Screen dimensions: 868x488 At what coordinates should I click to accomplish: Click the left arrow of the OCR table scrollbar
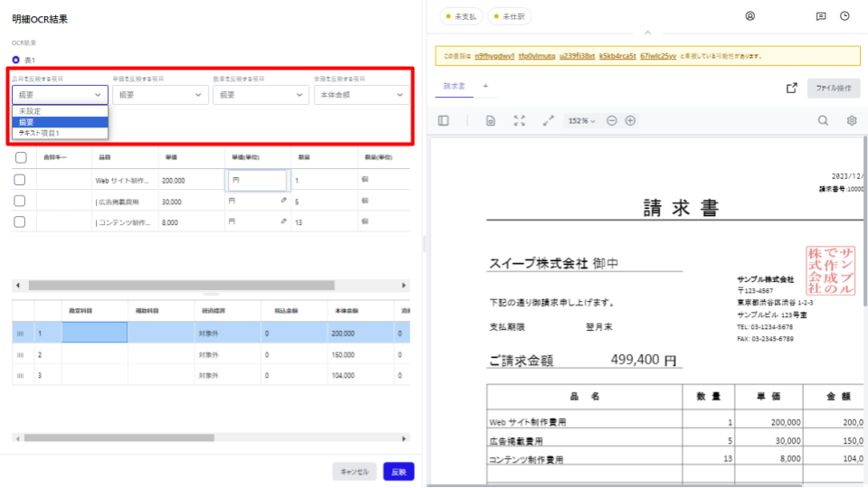18,286
